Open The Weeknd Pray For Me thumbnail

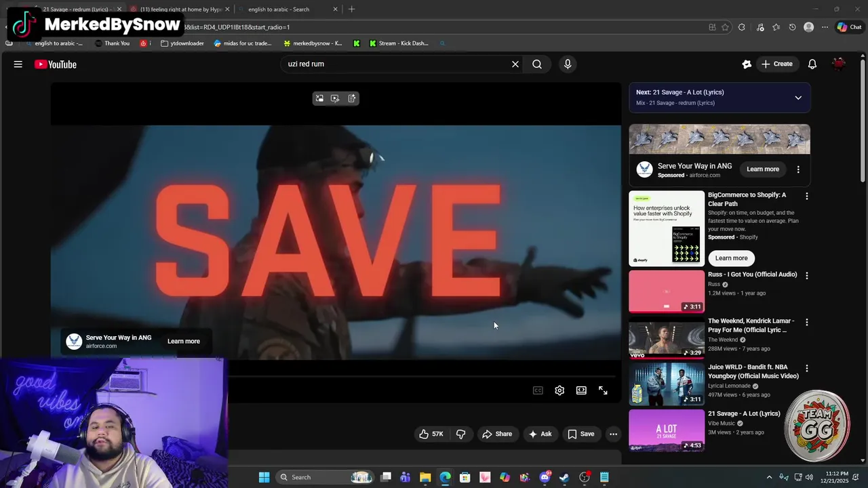pyautogui.click(x=667, y=338)
